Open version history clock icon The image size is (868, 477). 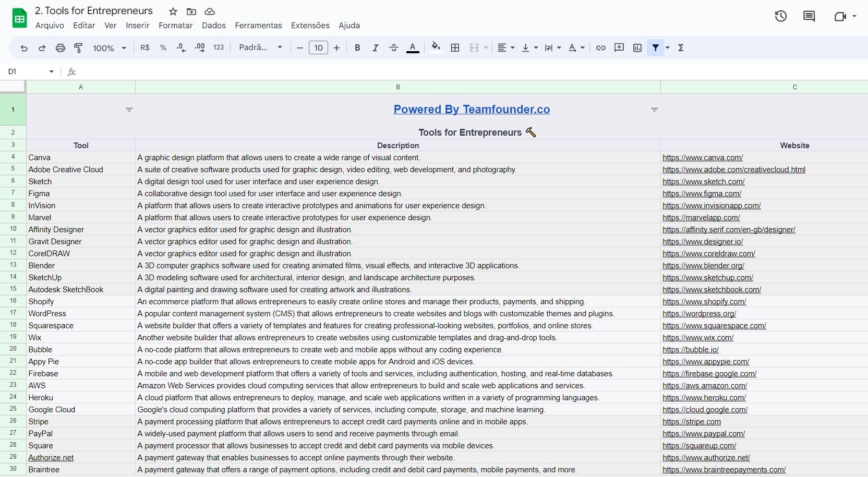781,16
